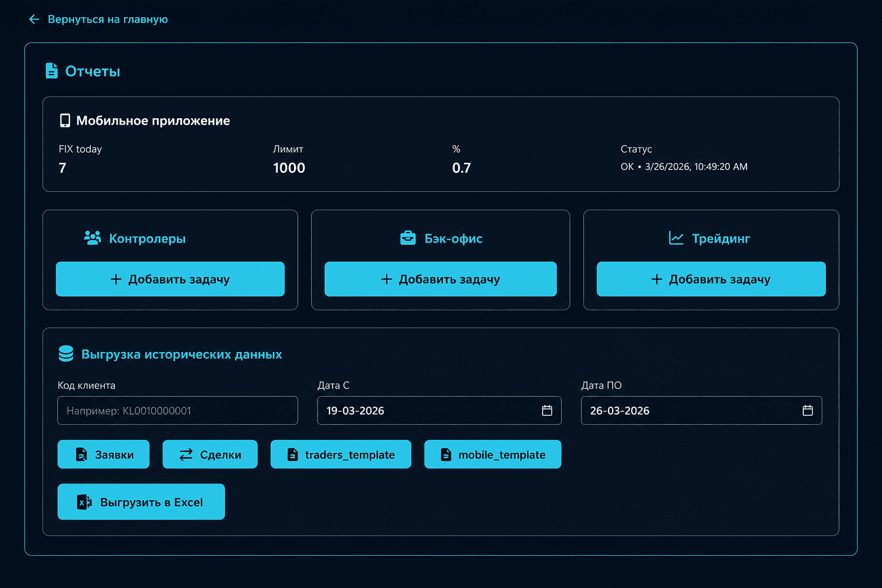Return via Вернуться на главную link
Viewport: 882px width, 588px height.
tap(107, 20)
